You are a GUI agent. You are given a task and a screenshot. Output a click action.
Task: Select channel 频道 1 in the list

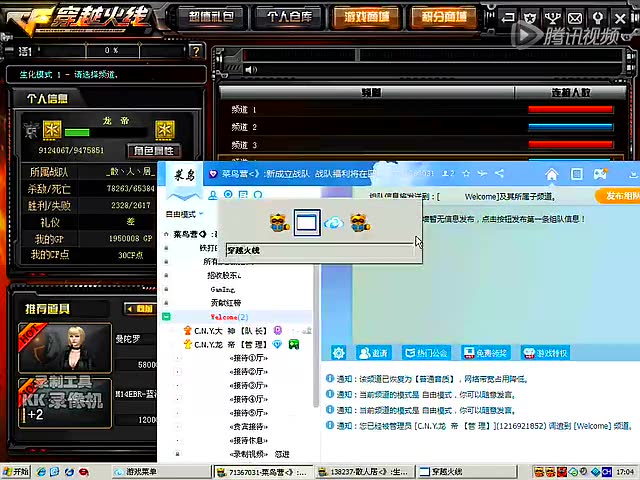pyautogui.click(x=245, y=110)
